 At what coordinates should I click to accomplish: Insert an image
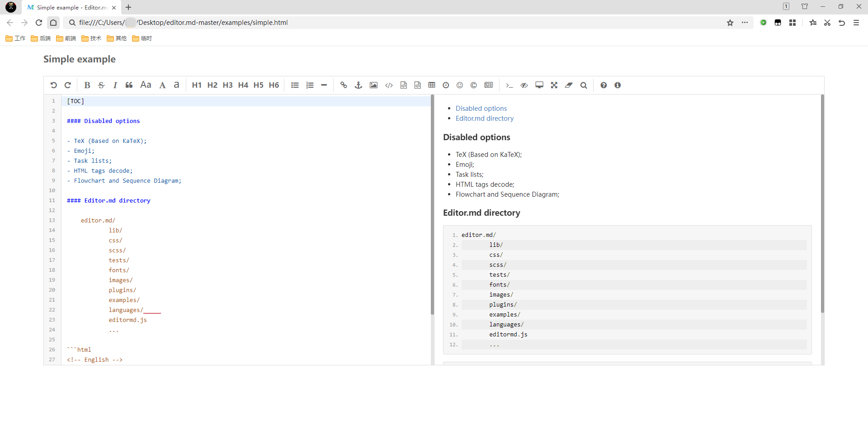click(x=373, y=85)
